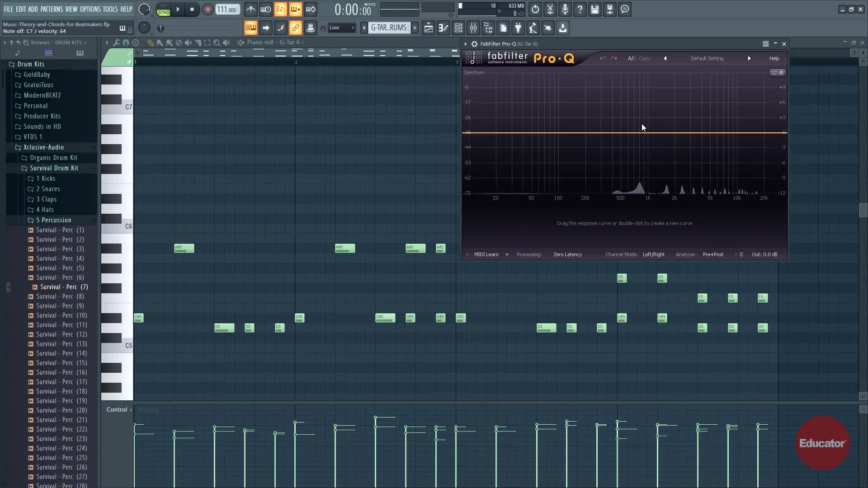Click Help in FabFilter Pro-Q
The height and width of the screenshot is (488, 868).
[774, 58]
